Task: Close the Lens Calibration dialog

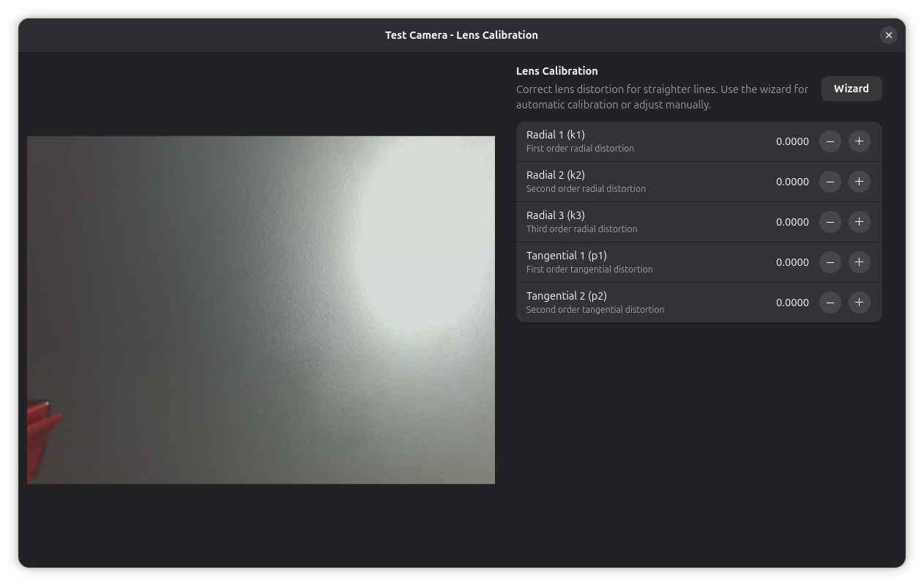Action: pos(888,35)
